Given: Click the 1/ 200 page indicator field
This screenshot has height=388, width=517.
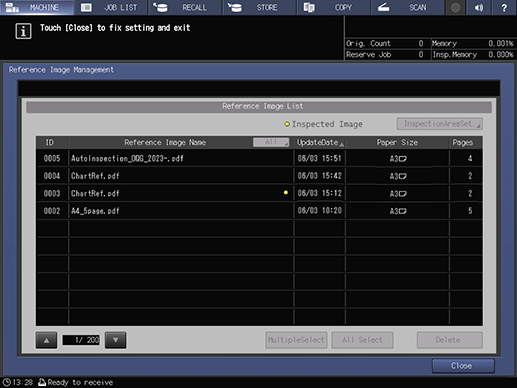Looking at the screenshot, I should (81, 340).
